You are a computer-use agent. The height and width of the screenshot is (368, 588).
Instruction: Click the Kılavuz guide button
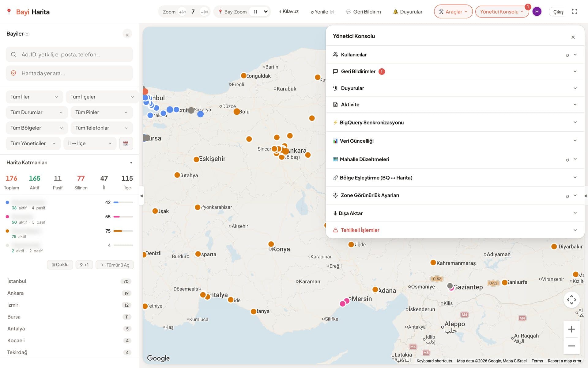tap(289, 12)
